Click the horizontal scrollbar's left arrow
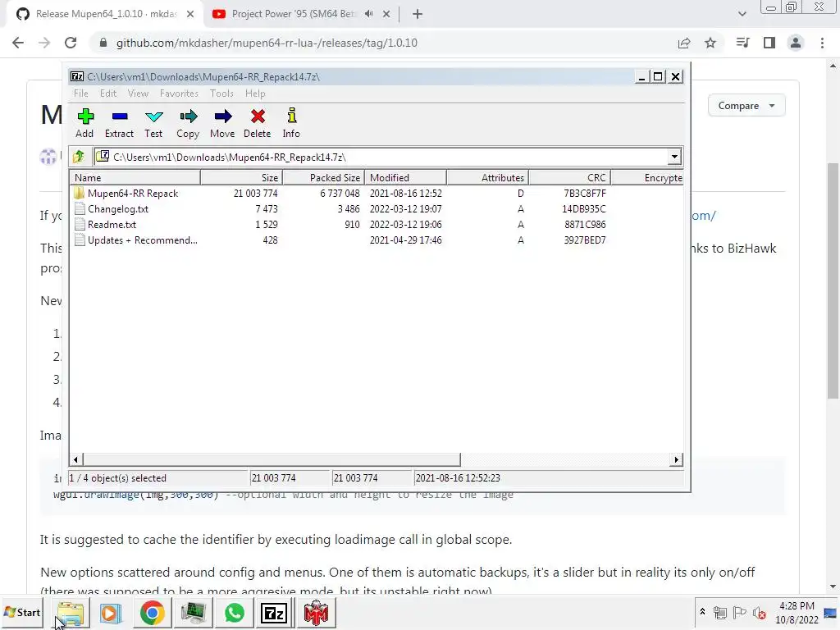The width and height of the screenshot is (840, 630). click(x=76, y=459)
